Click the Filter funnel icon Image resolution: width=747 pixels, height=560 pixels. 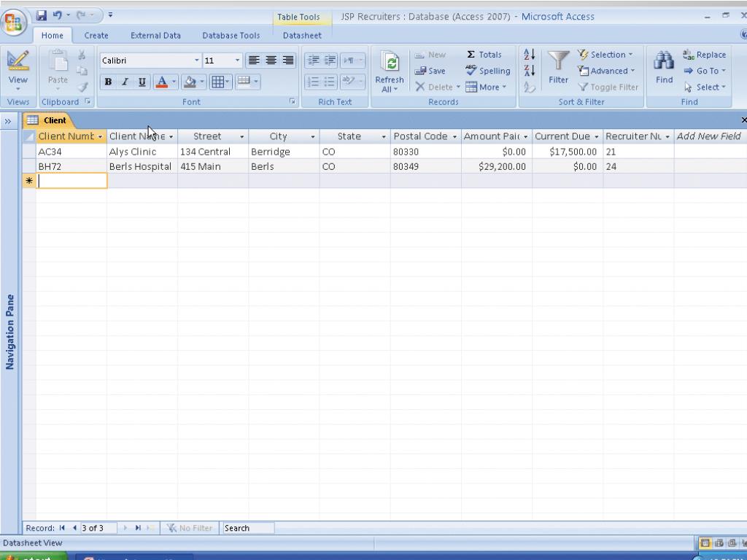559,68
